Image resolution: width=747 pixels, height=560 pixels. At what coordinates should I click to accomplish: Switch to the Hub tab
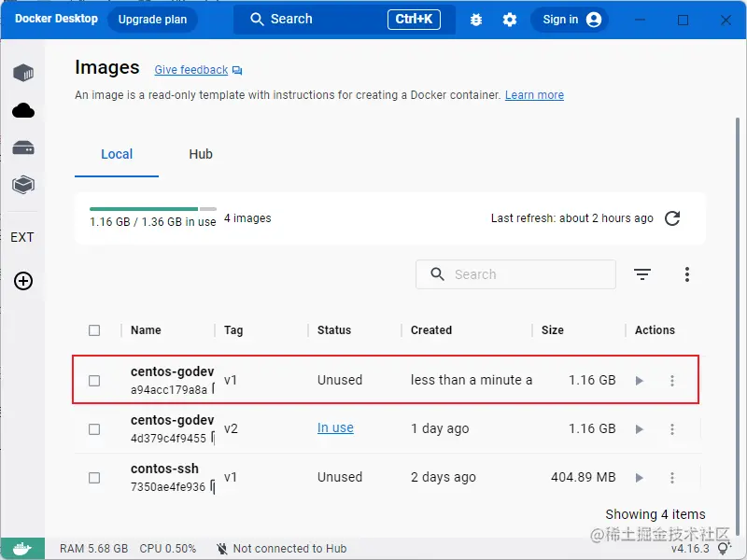pos(201,154)
